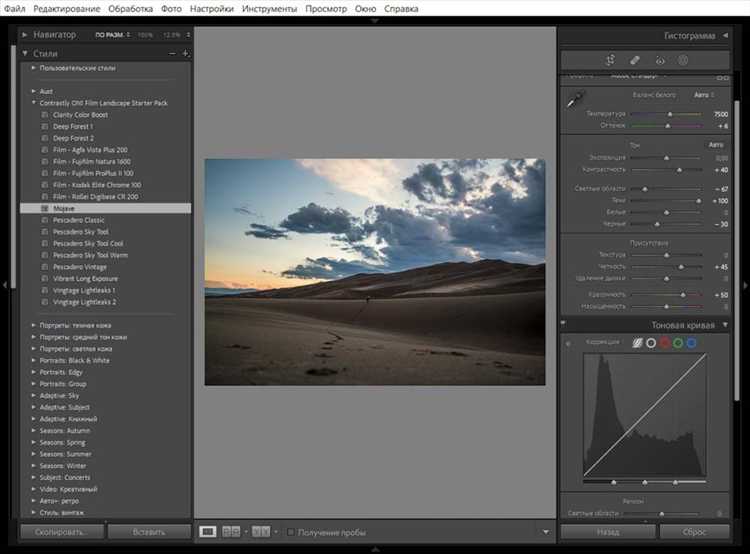Open navigator zoom level stepper arrows

(x=188, y=35)
